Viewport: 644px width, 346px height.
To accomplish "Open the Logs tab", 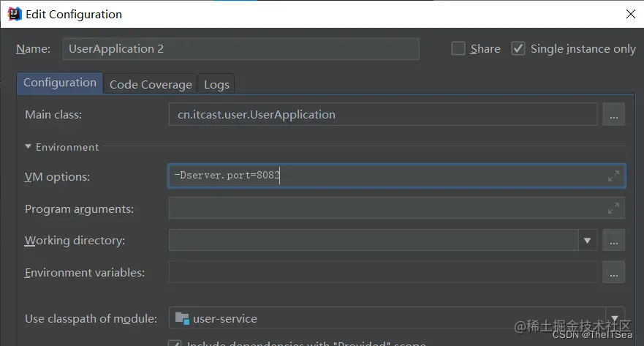I will (216, 84).
